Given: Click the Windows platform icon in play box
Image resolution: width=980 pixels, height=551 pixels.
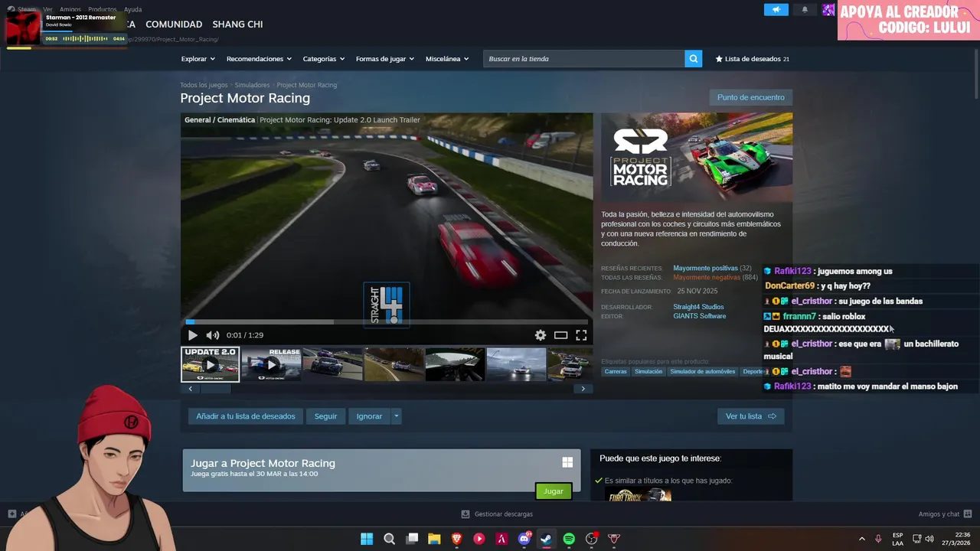Looking at the screenshot, I should pyautogui.click(x=567, y=462).
